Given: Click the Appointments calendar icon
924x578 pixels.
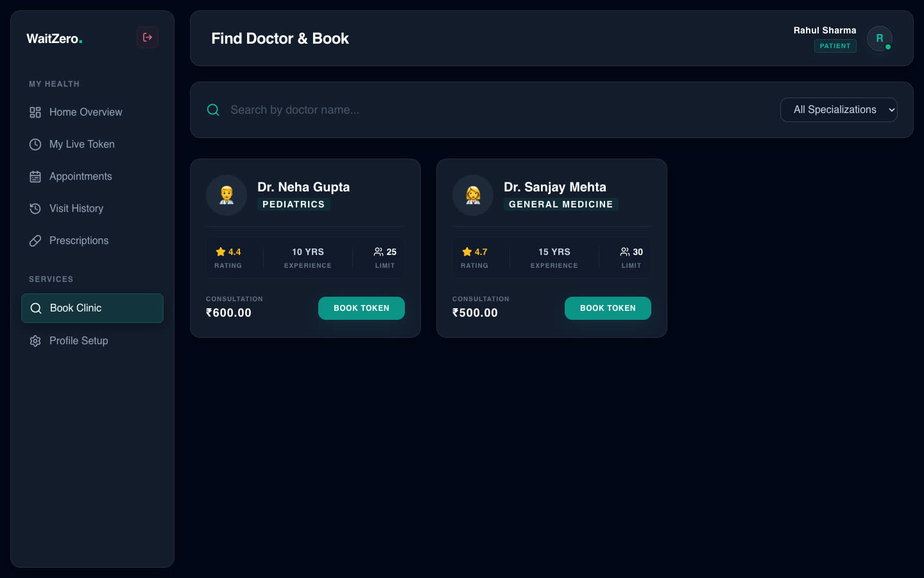Looking at the screenshot, I should (35, 177).
